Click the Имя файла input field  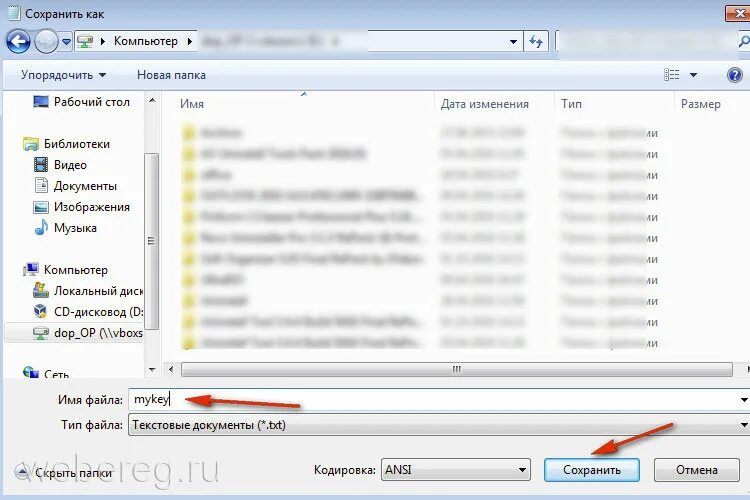point(433,399)
